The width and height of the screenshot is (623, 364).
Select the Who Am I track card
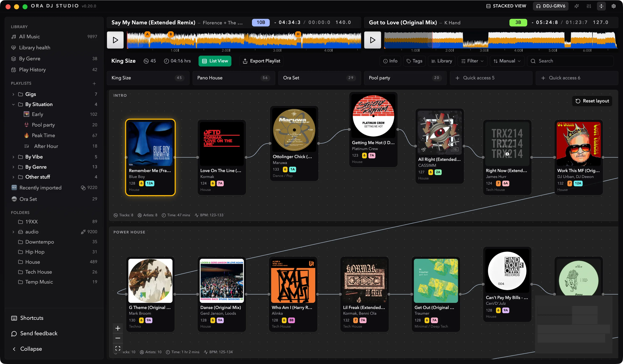[293, 294]
